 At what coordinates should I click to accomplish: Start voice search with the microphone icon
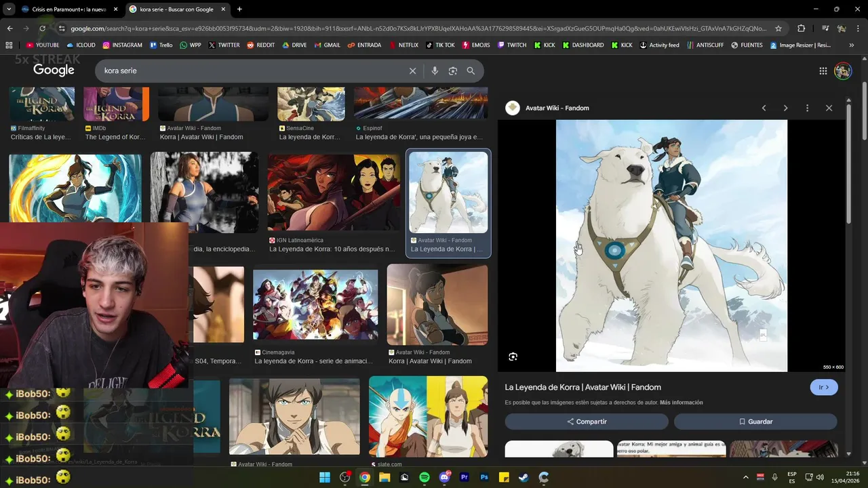[435, 70]
